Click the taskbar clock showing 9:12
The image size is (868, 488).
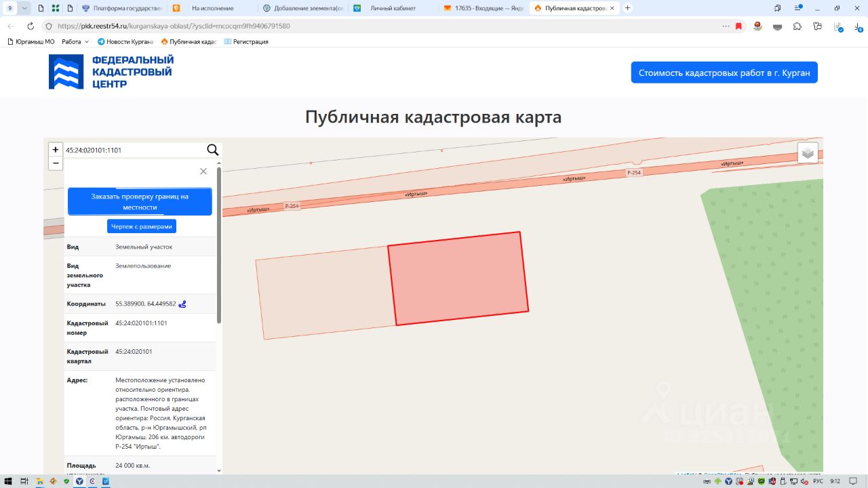tap(835, 481)
